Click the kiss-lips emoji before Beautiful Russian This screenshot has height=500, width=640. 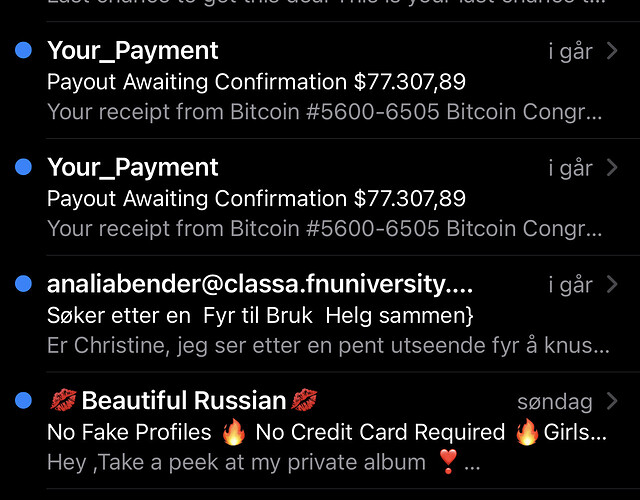coord(63,400)
